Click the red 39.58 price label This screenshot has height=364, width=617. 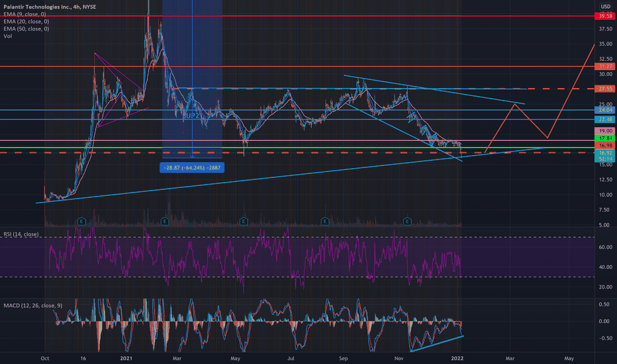605,16
